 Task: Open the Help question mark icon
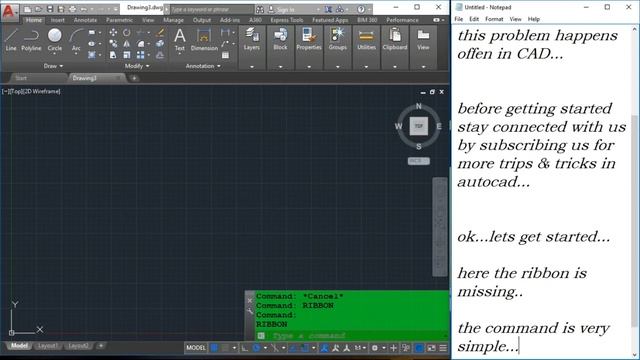coord(361,9)
